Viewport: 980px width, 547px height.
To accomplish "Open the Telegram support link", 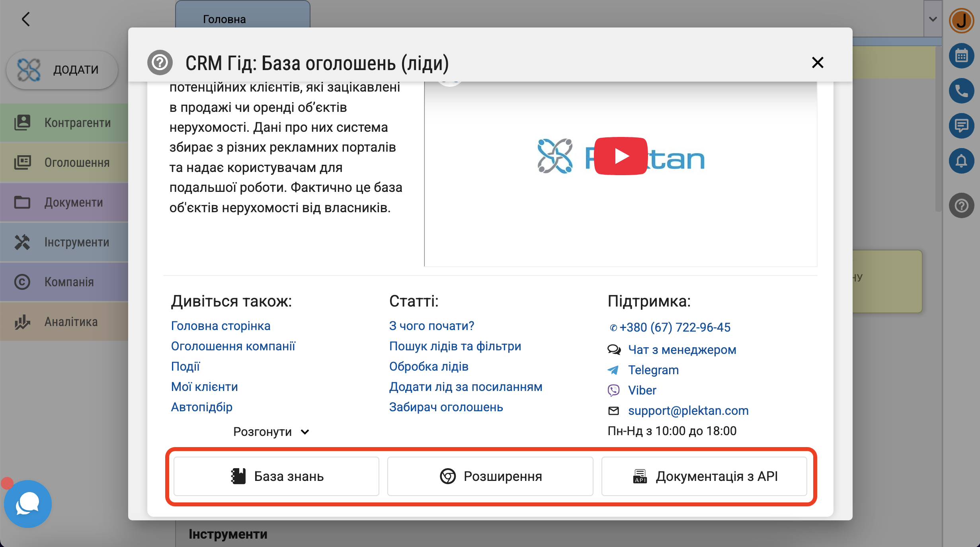I will point(653,370).
